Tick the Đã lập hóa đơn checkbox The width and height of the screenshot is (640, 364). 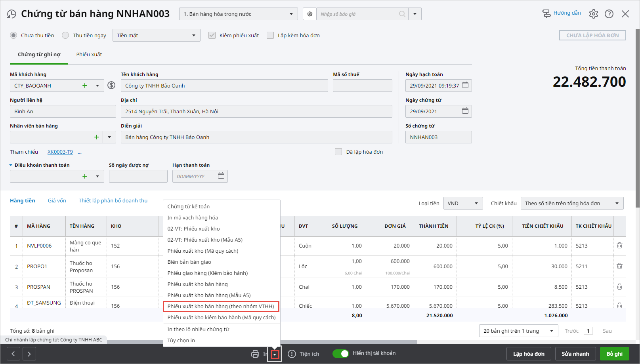click(x=338, y=152)
